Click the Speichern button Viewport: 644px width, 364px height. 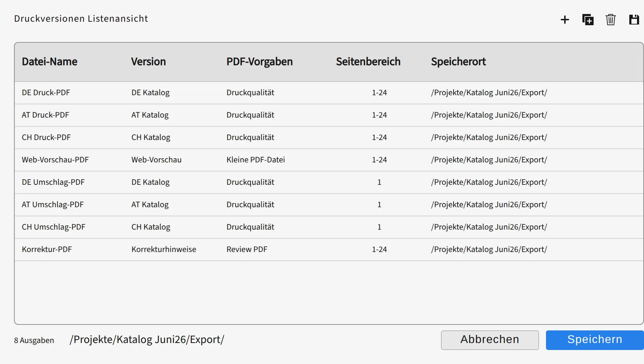click(x=595, y=340)
